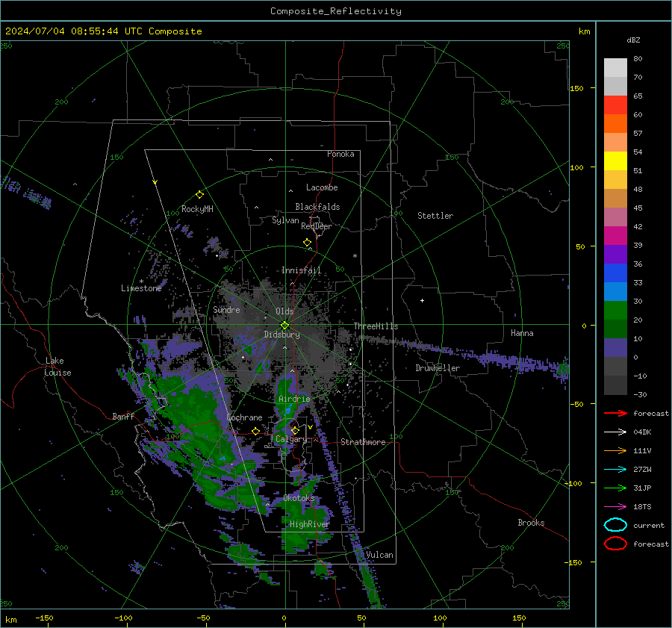Select the magenta 39-42 dBZ swatch
Viewport: 672px width, 628px height.
click(615, 236)
